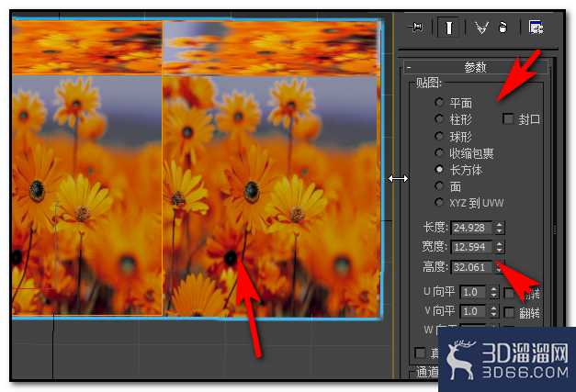Collapse the 参数 rollout header

click(476, 67)
